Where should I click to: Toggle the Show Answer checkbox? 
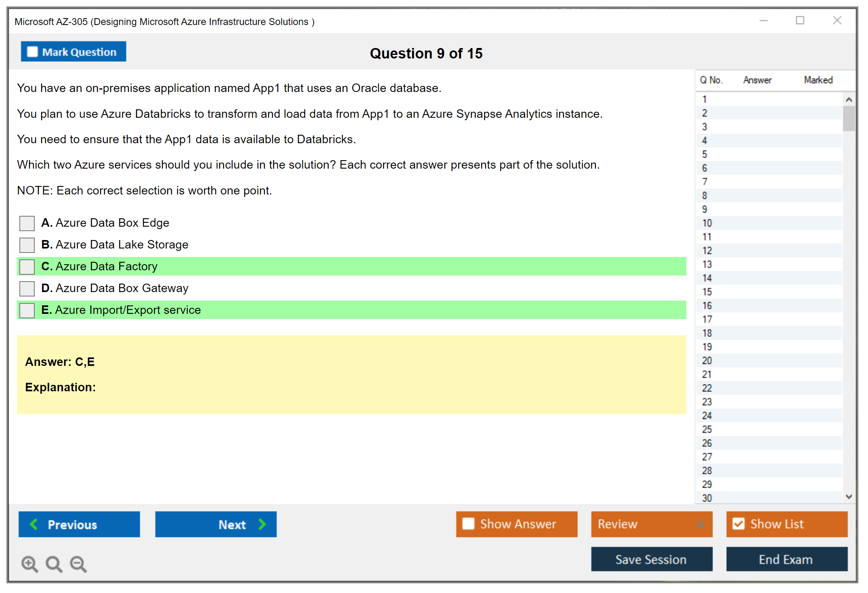(x=468, y=524)
